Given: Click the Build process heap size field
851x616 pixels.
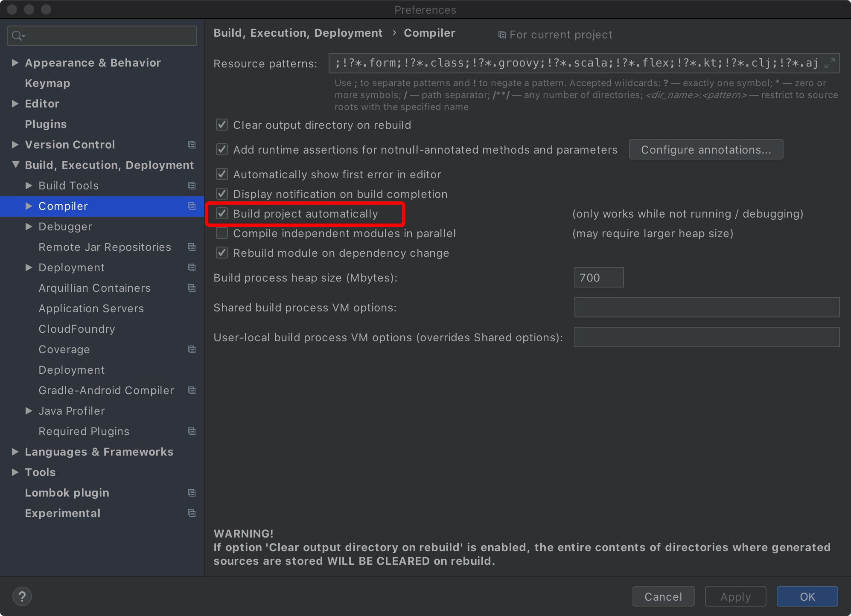Looking at the screenshot, I should 598,278.
